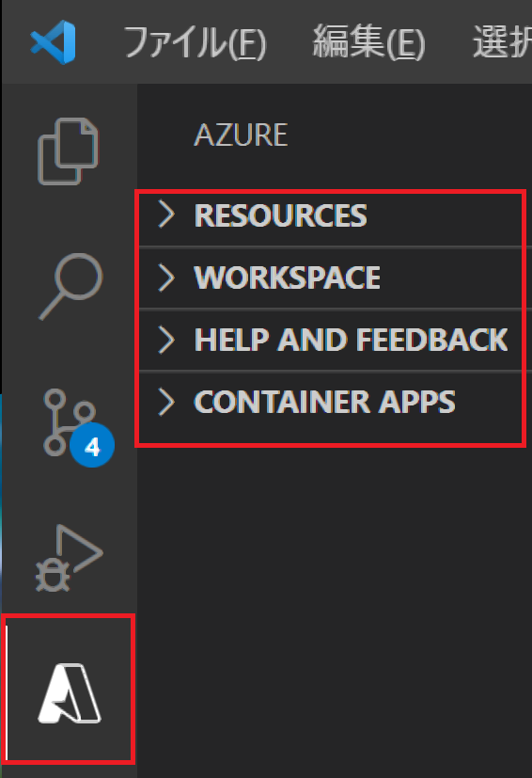Open the ファイル(F) menu
532x778 pixels.
point(195,42)
